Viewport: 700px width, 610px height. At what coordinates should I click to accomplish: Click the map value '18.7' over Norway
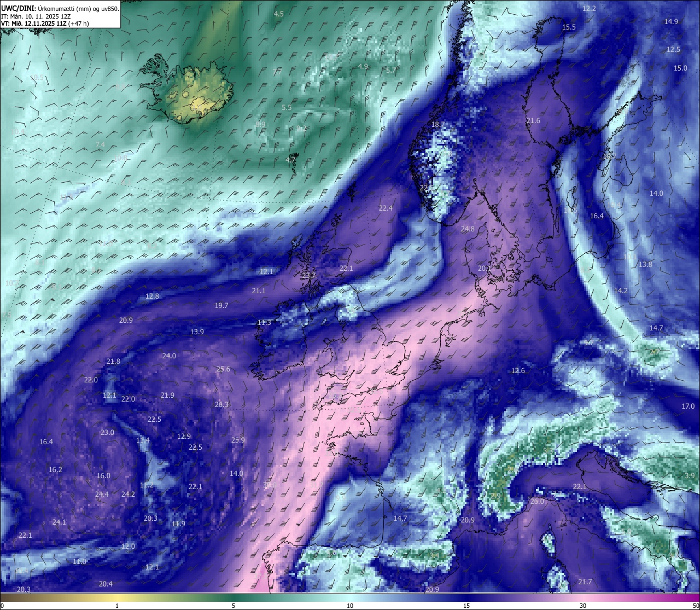(438, 125)
